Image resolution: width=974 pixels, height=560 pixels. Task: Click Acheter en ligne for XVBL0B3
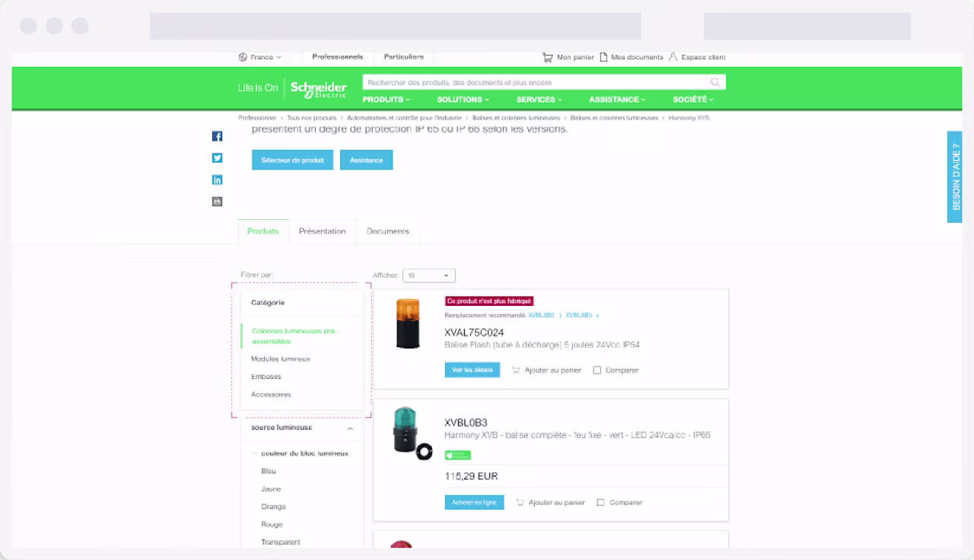[x=474, y=502]
